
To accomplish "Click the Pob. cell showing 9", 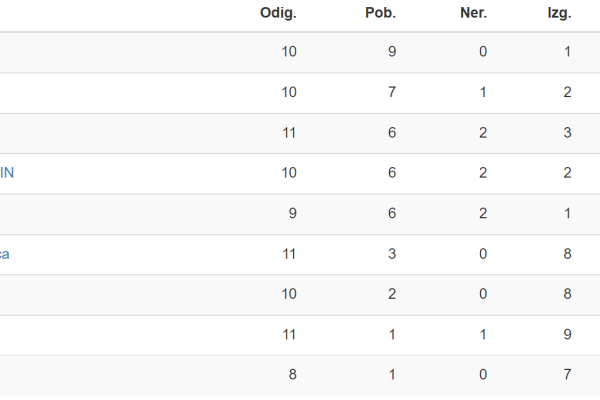I will 392,52.
